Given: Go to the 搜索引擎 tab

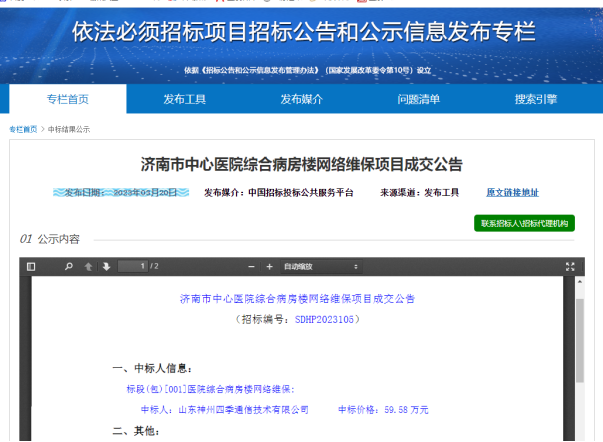Looking at the screenshot, I should point(535,99).
